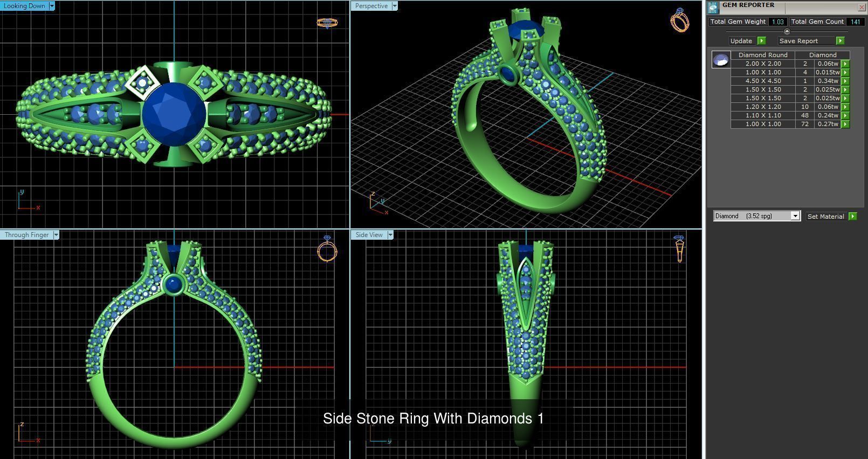Click the Gem Reporter panel icon

click(x=713, y=7)
